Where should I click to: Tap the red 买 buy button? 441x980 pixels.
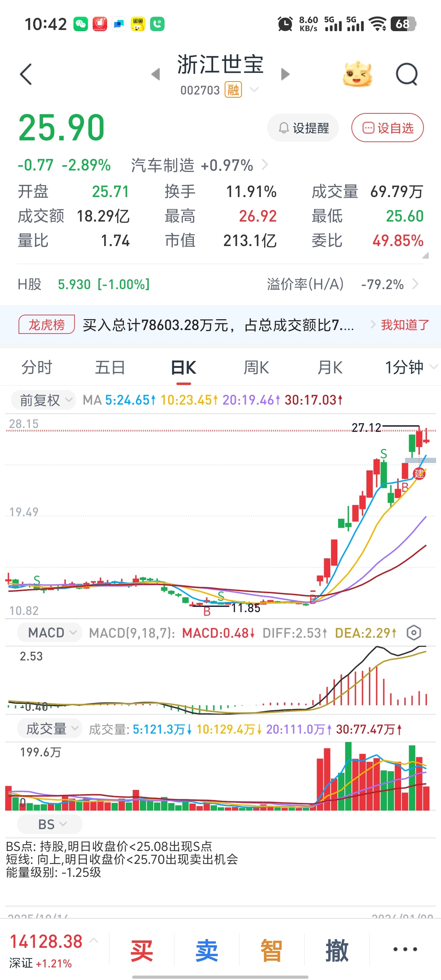point(141,950)
